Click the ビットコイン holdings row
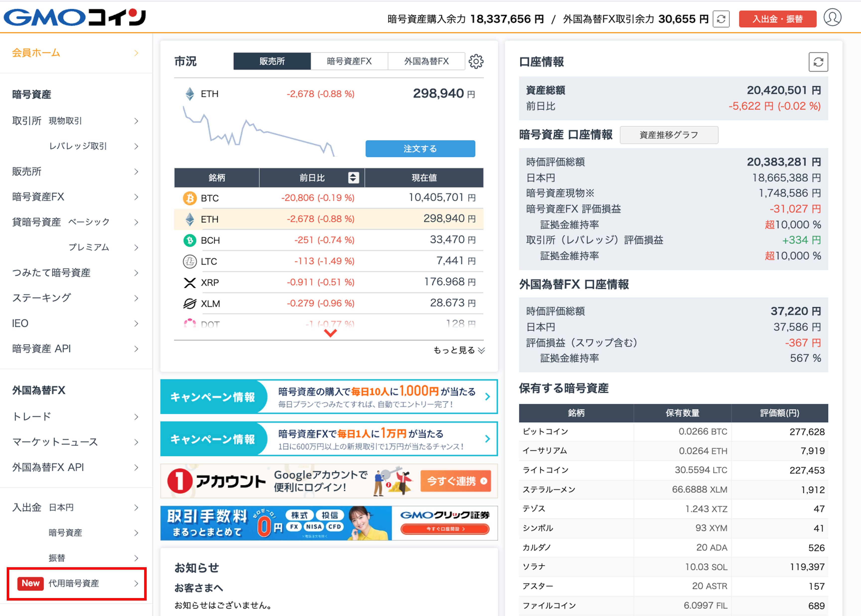The height and width of the screenshot is (616, 861). click(x=673, y=432)
